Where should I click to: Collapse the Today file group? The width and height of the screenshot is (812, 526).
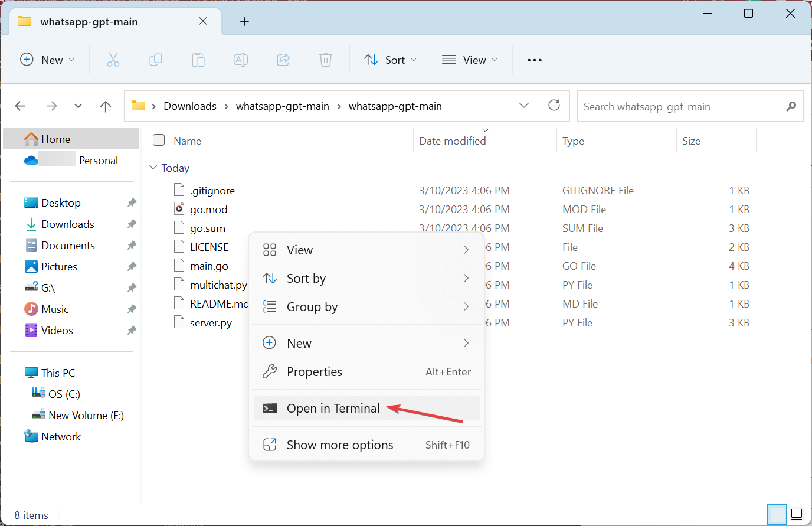click(x=153, y=168)
